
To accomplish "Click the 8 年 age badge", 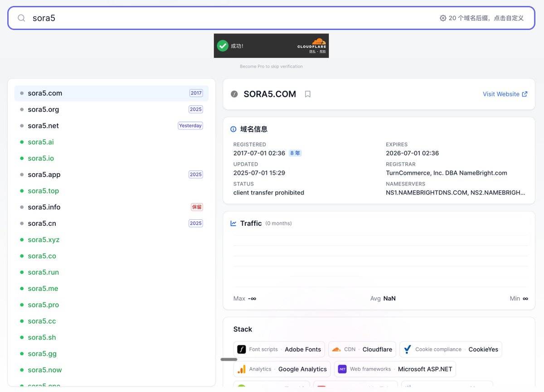I will pyautogui.click(x=295, y=153).
